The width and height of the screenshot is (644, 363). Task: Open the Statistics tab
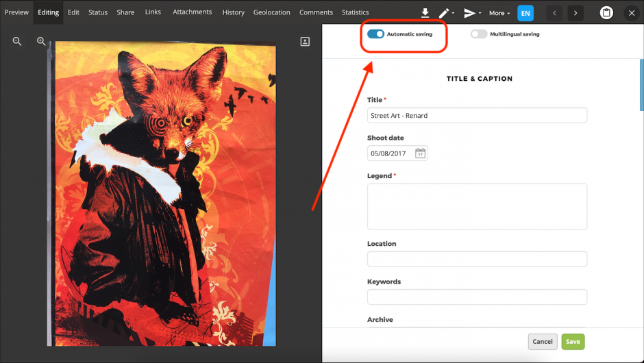point(356,12)
